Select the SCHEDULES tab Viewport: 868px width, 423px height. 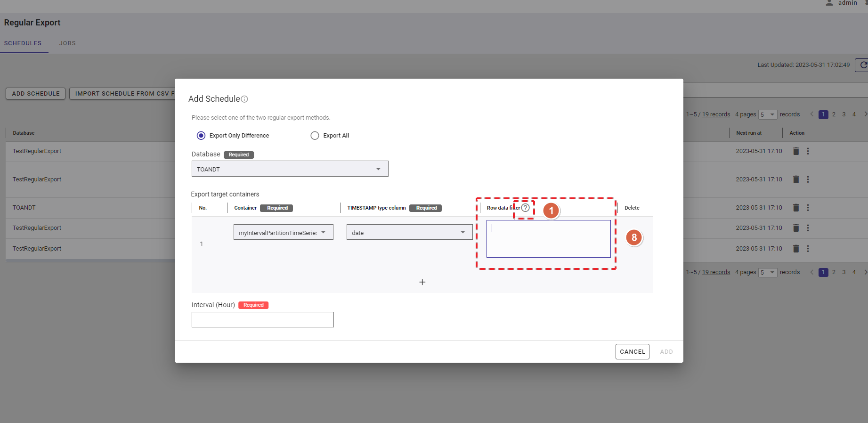[x=23, y=43]
